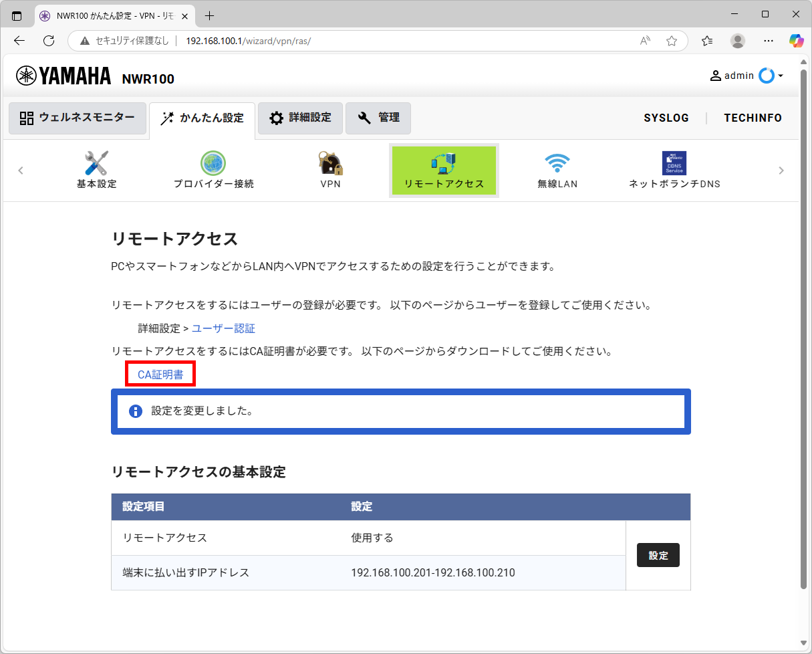Viewport: 812px width, 654px height.
Task: Click the browser page refresh icon
Action: pyautogui.click(x=47, y=40)
